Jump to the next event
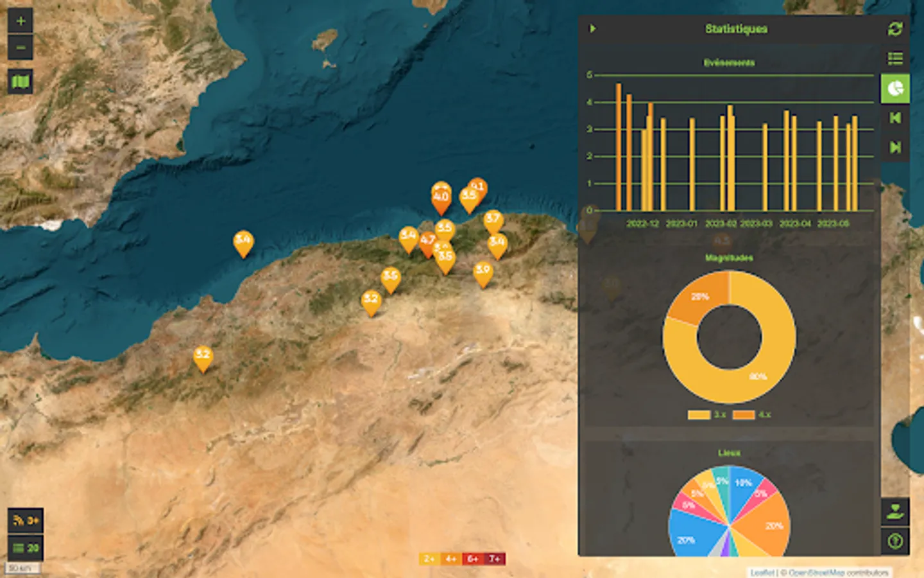 [x=895, y=147]
